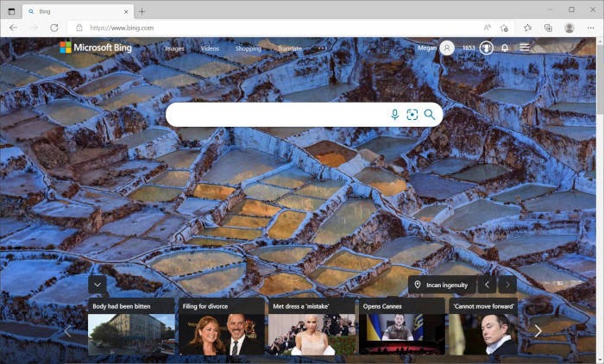
Task: Click the Read aloud icon in address bar
Action: coord(488,28)
